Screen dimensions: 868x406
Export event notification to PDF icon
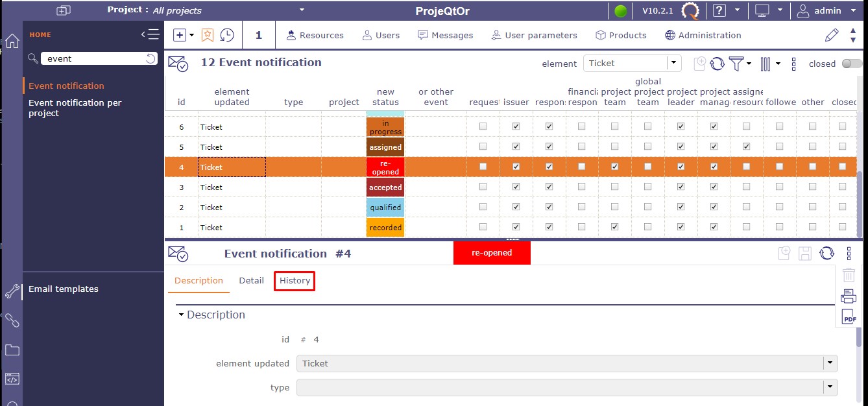pos(849,317)
